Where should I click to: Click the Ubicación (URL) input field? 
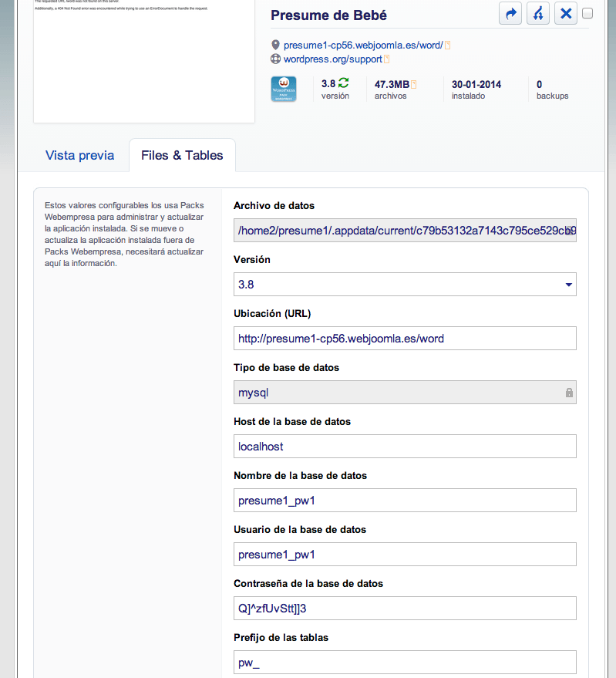(405, 338)
